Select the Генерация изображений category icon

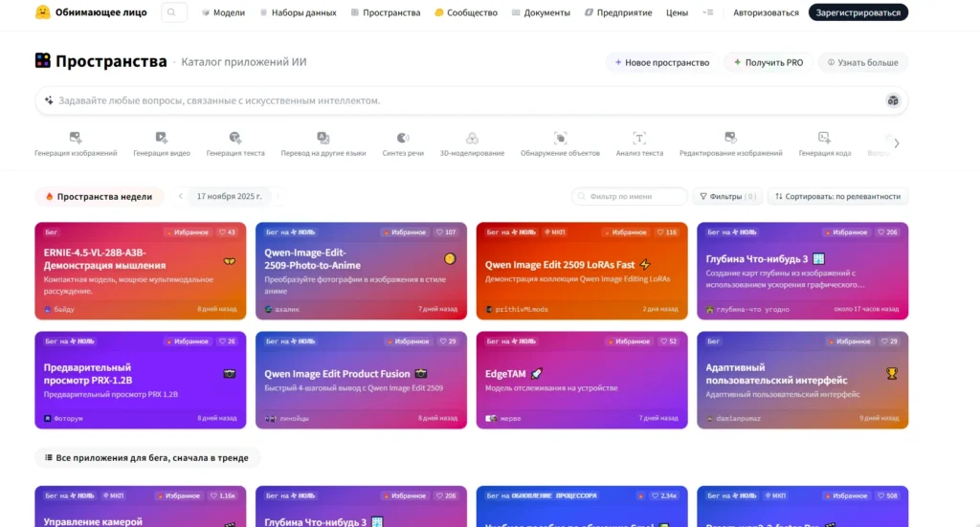point(76,138)
